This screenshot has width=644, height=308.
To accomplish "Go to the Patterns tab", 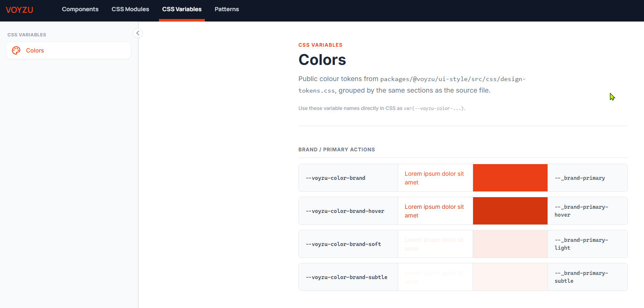I will [227, 9].
